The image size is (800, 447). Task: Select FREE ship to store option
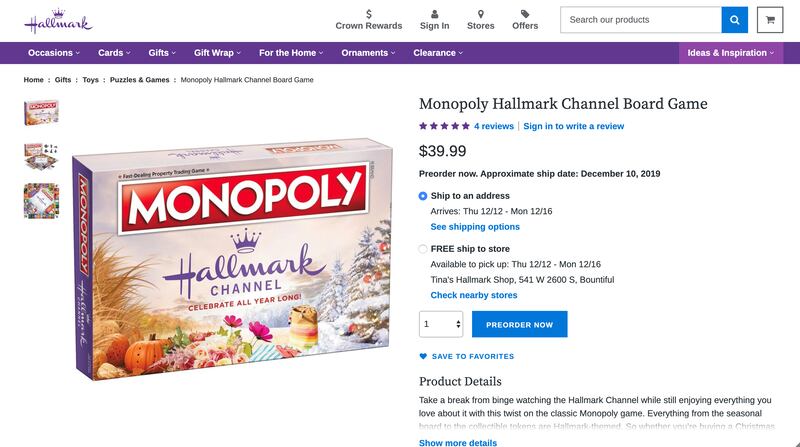(423, 249)
